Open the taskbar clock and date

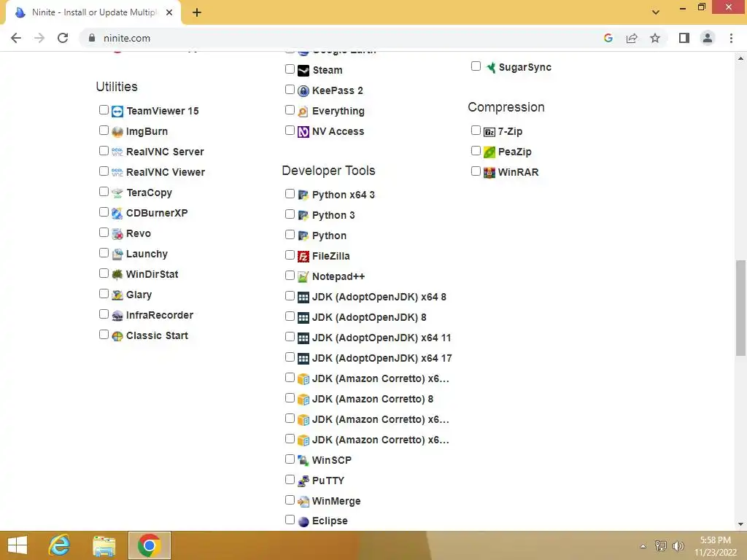pyautogui.click(x=715, y=546)
